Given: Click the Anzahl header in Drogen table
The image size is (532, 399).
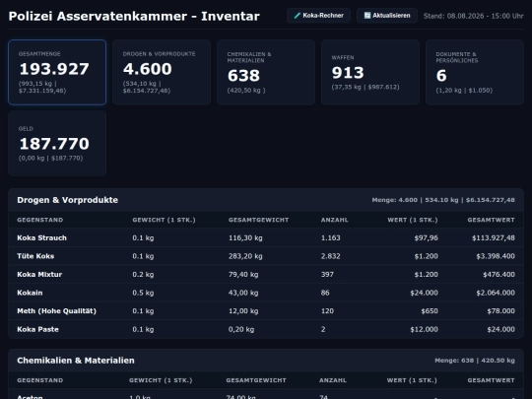Looking at the screenshot, I should pyautogui.click(x=335, y=220).
